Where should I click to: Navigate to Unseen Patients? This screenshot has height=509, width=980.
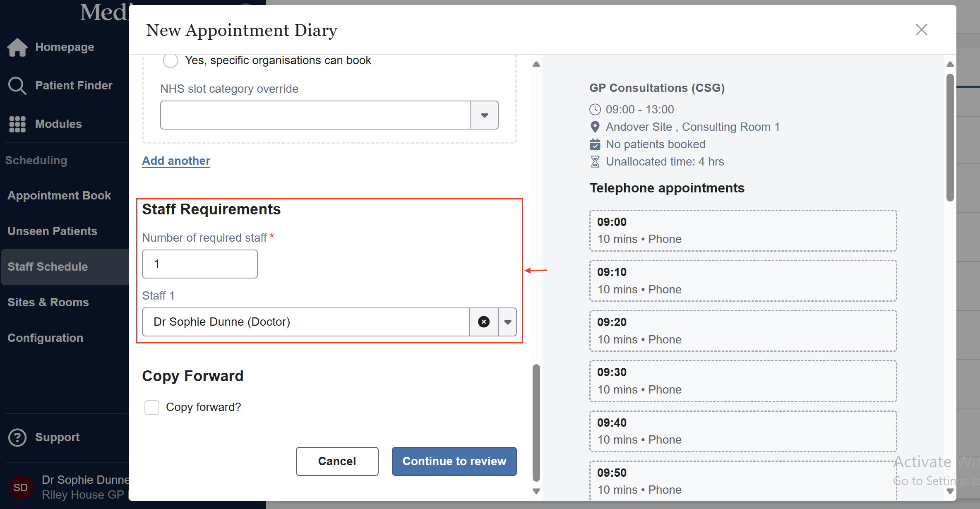pyautogui.click(x=52, y=231)
